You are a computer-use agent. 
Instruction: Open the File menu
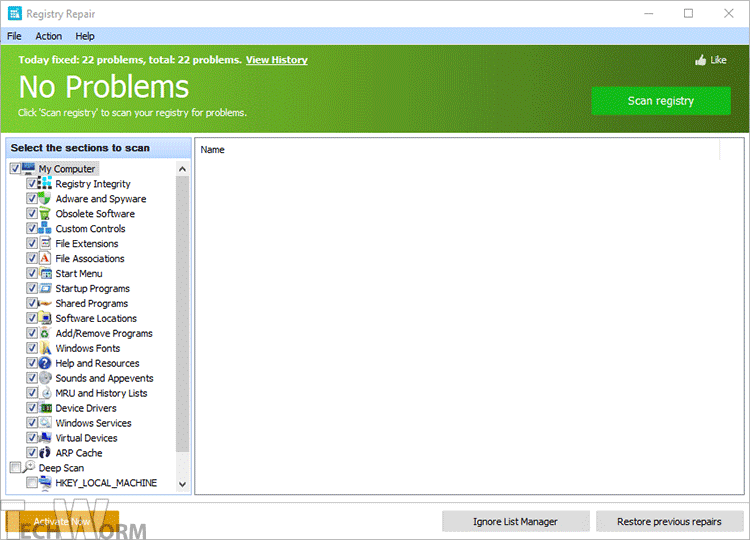pyautogui.click(x=14, y=36)
